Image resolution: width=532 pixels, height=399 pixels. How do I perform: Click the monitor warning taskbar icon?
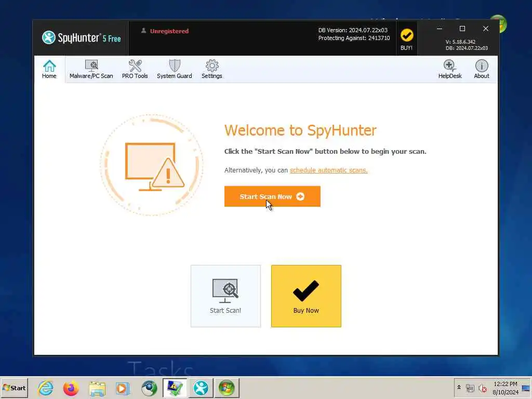(x=175, y=388)
